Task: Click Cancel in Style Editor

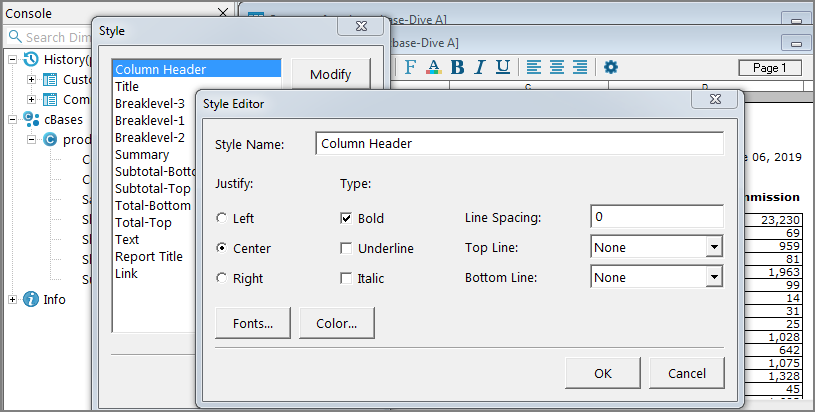Action: 687,373
